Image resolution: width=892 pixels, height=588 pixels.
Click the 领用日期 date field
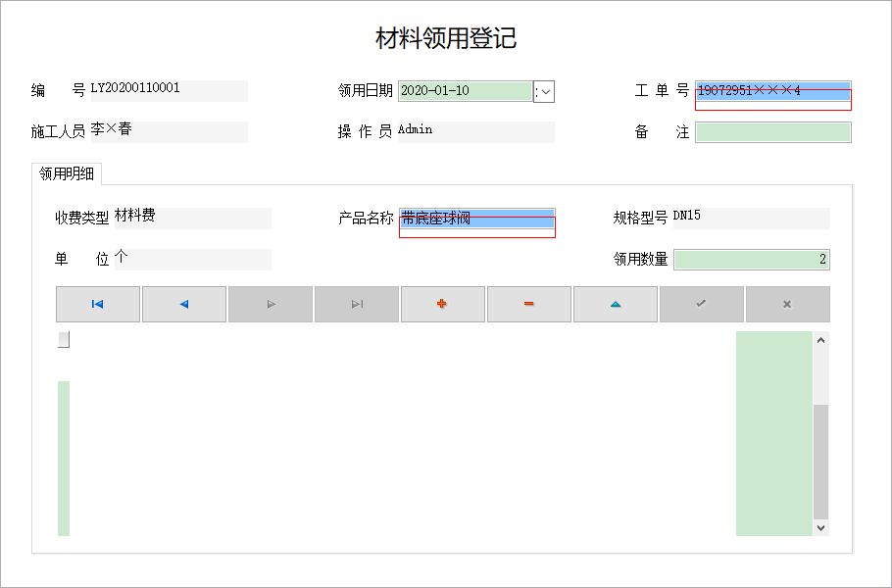pyautogui.click(x=466, y=91)
